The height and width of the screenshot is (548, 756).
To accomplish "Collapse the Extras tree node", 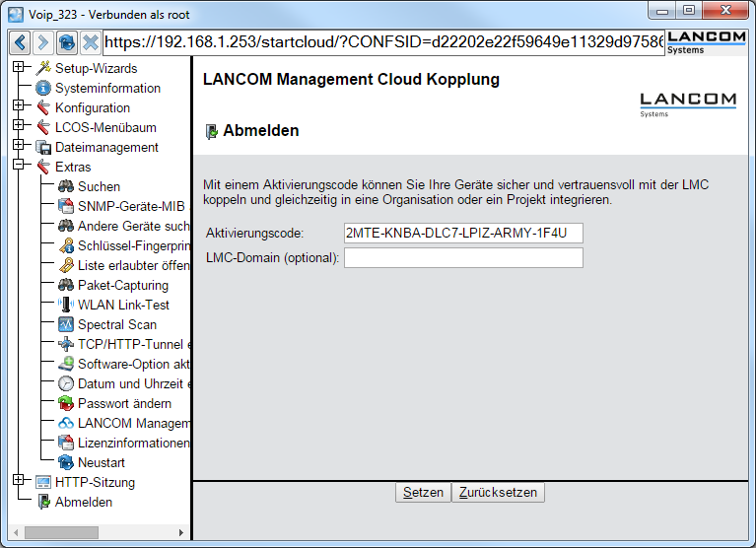I will (18, 167).
